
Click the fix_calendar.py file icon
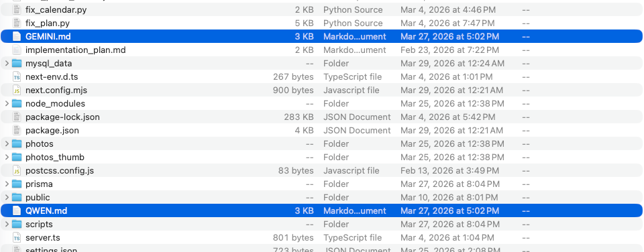click(16, 10)
